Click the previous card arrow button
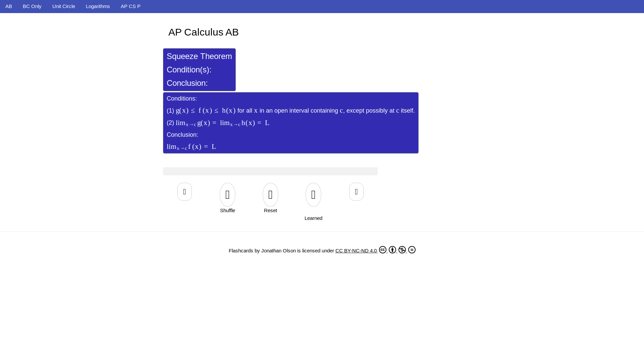644x362 pixels. 184,192
